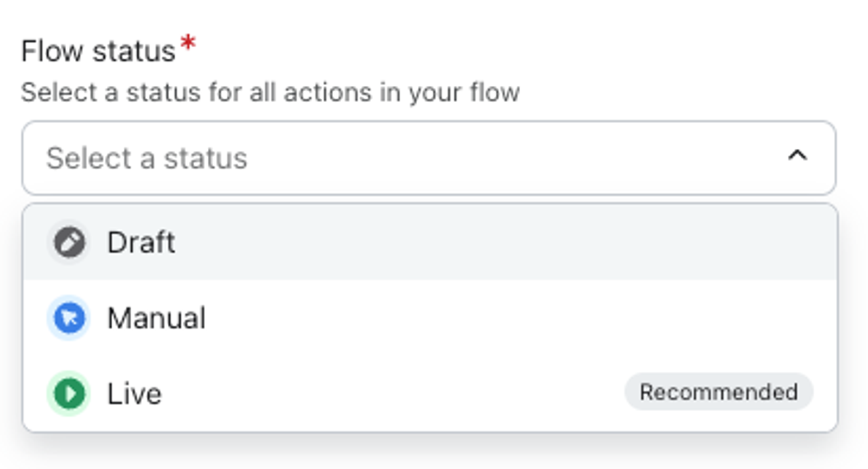This screenshot has height=469, width=868.
Task: Click the Live text label
Action: [x=135, y=394]
